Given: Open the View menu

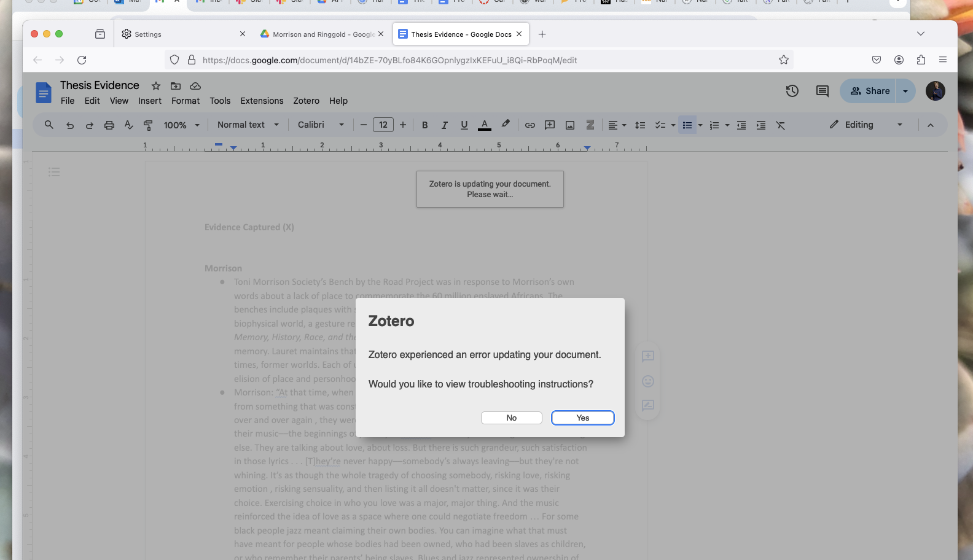Looking at the screenshot, I should (119, 101).
